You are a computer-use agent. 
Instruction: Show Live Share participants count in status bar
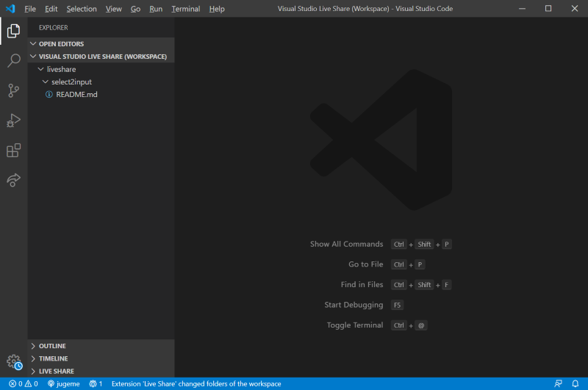pyautogui.click(x=96, y=383)
